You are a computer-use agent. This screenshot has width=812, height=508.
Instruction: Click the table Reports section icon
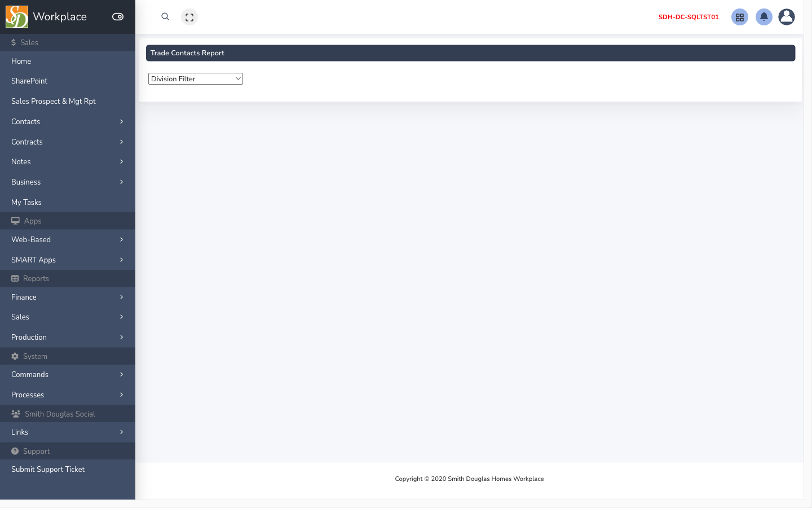click(x=15, y=278)
